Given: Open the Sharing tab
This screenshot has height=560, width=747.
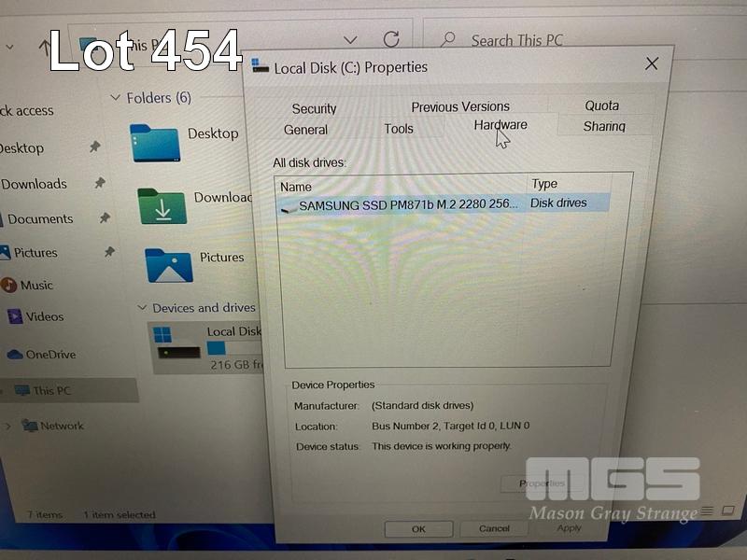Looking at the screenshot, I should point(604,126).
